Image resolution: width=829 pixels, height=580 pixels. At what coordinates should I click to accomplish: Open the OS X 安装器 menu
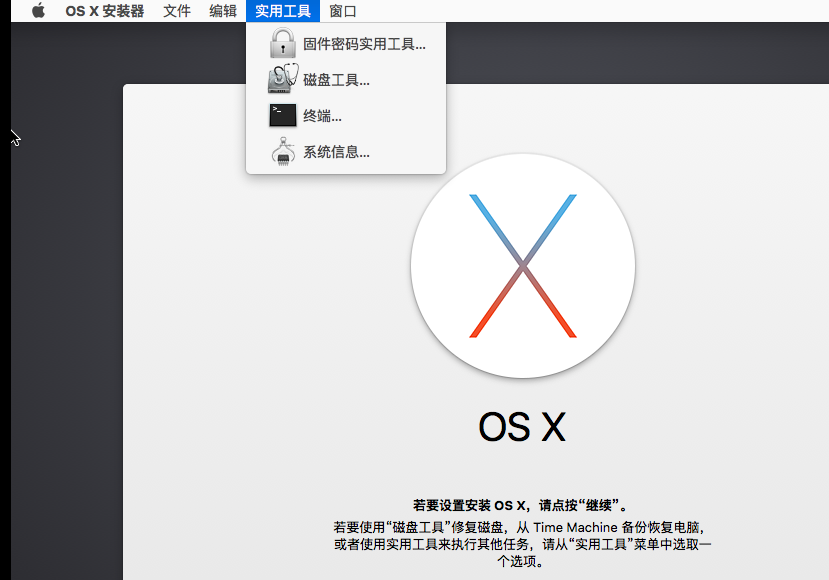105,11
